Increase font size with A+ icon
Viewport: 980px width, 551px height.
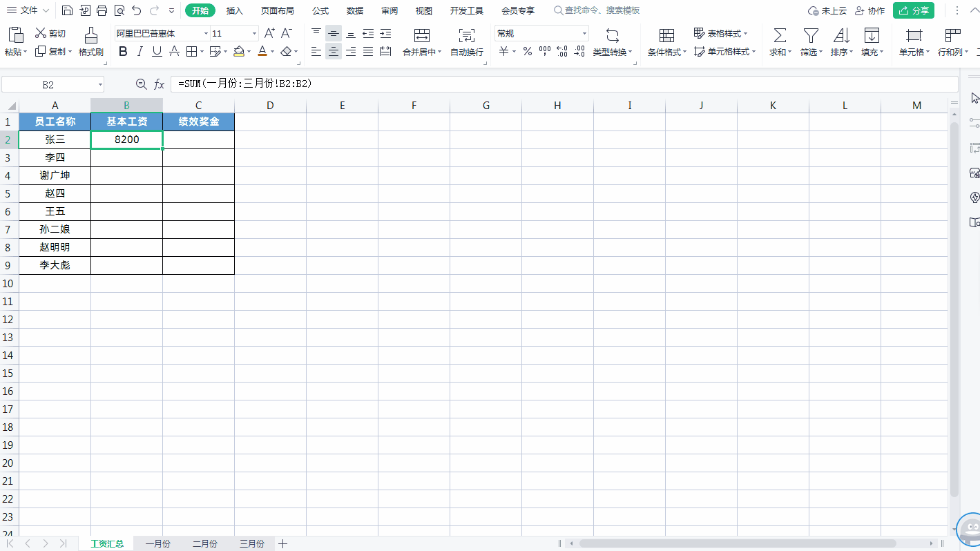270,33
